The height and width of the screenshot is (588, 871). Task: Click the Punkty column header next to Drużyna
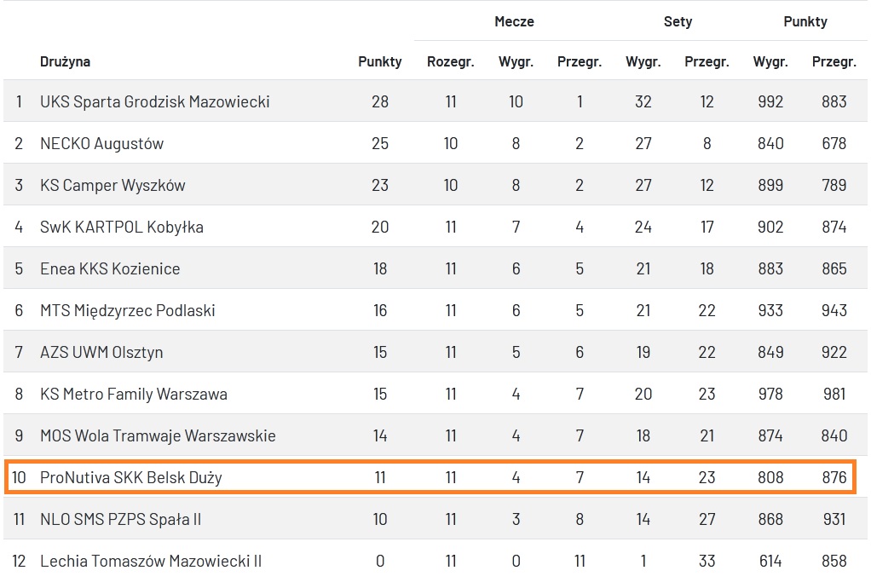[380, 61]
